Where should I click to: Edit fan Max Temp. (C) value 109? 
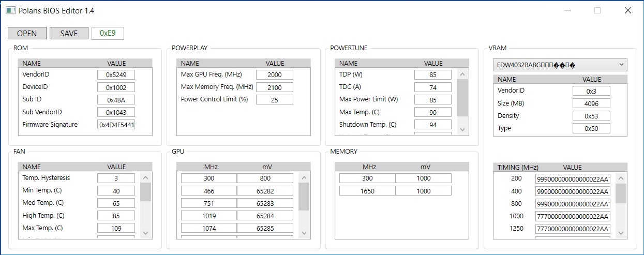pyautogui.click(x=116, y=228)
